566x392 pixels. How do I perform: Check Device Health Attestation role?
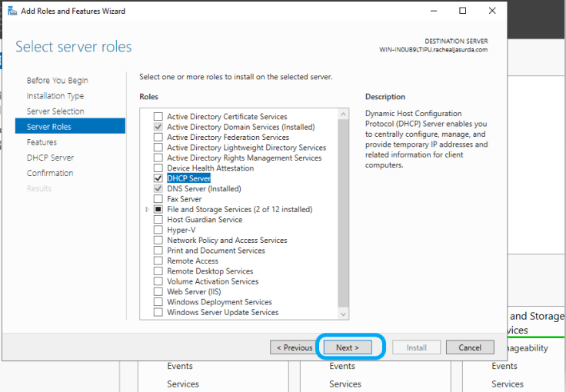pyautogui.click(x=158, y=168)
